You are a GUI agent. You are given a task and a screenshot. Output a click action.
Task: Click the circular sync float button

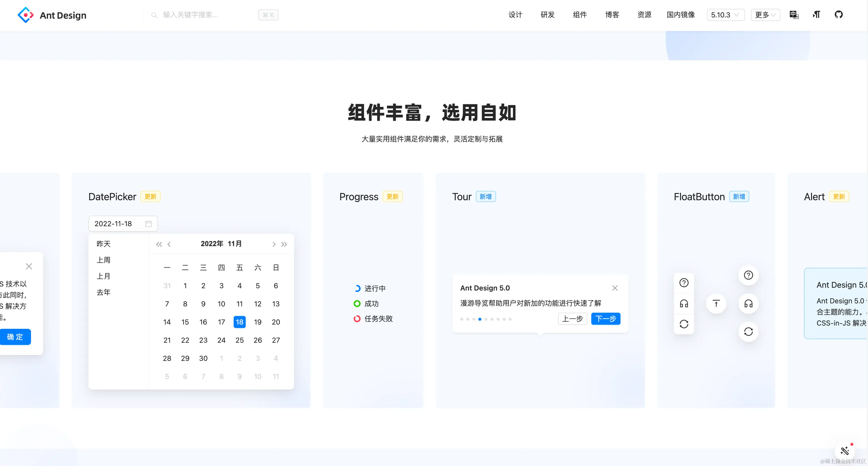748,332
